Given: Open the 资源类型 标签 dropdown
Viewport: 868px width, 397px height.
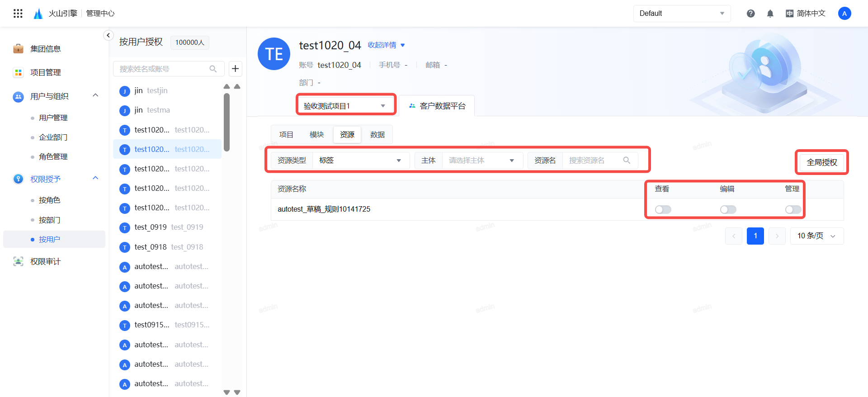Looking at the screenshot, I should (x=361, y=161).
